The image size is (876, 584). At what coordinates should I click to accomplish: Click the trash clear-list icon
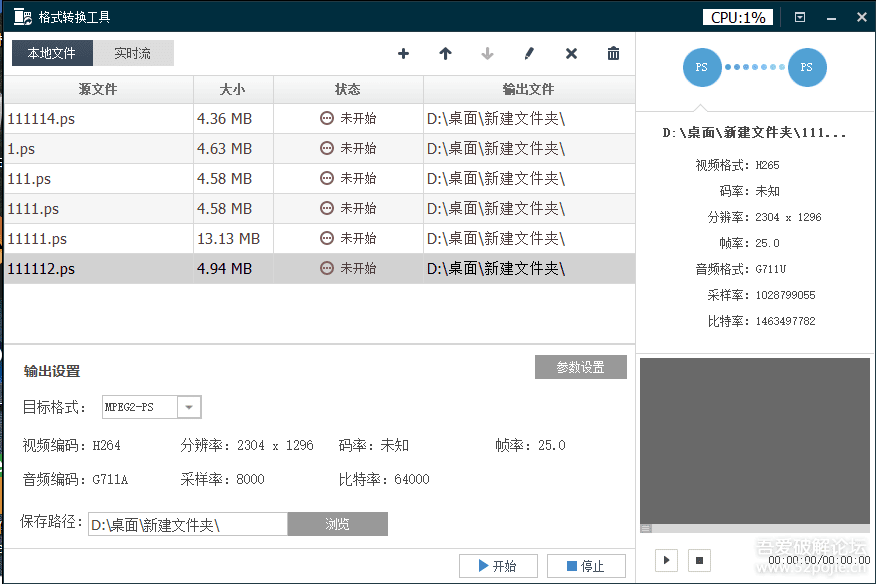613,54
